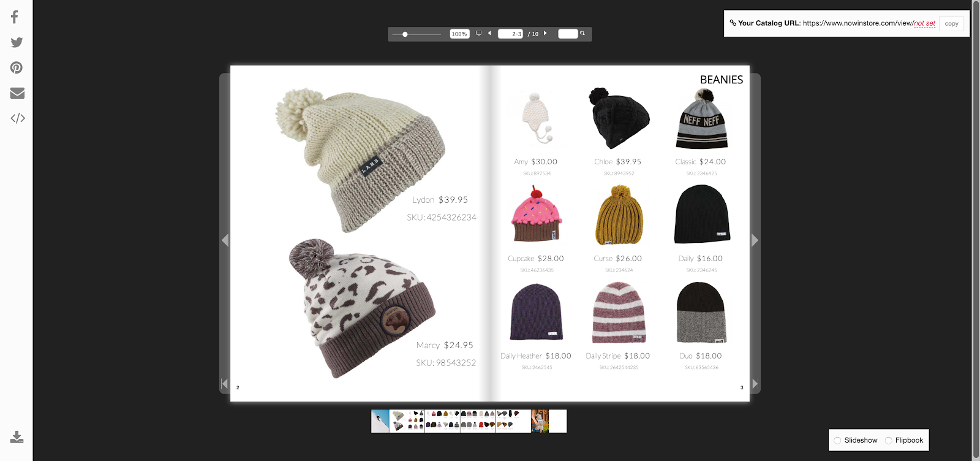Share catalog on Twitter
980x461 pixels.
coord(17,42)
